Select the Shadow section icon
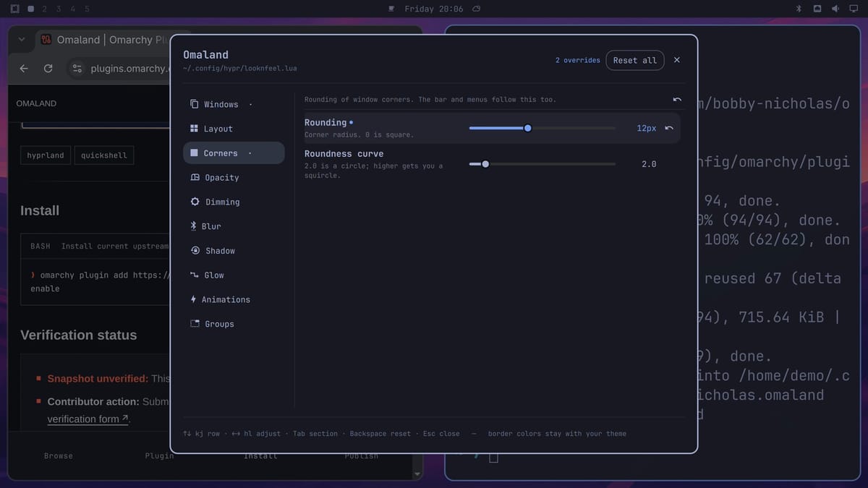868x488 pixels. 195,251
